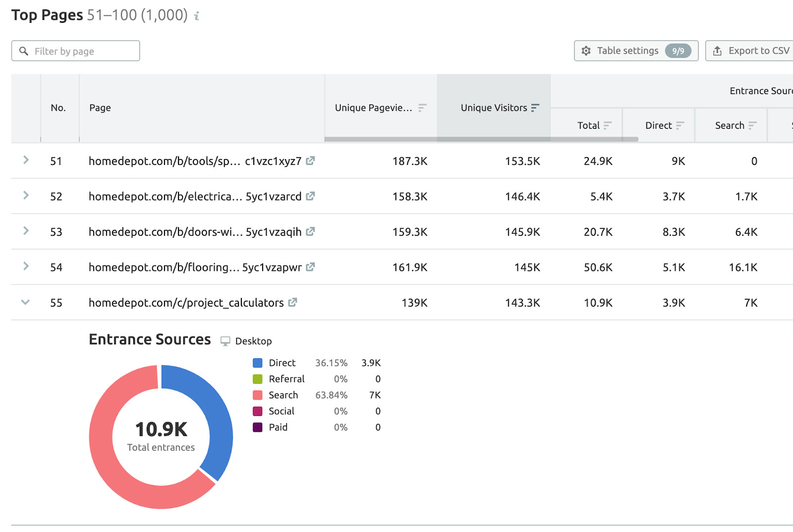The image size is (793, 532).
Task: Collapse row 55 details
Action: tap(25, 302)
